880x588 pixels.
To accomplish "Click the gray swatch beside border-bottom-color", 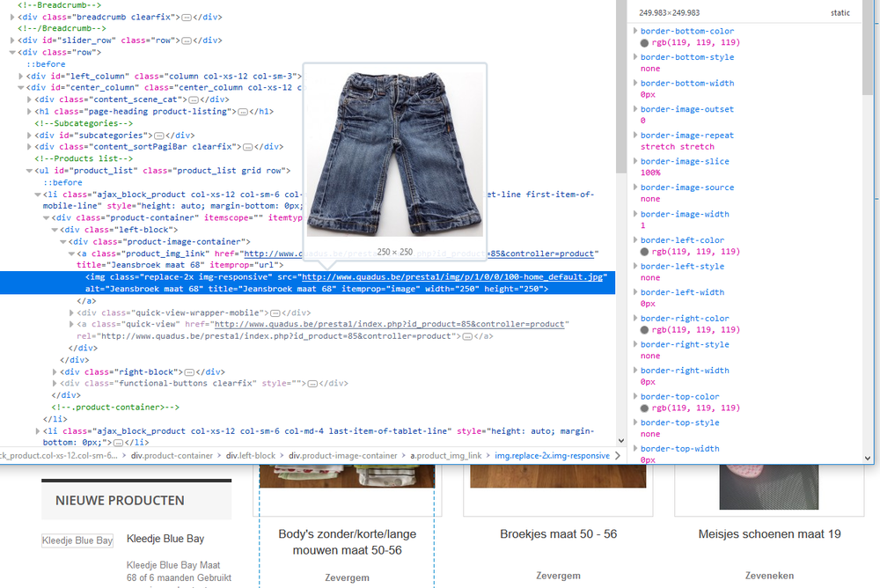I will (643, 41).
